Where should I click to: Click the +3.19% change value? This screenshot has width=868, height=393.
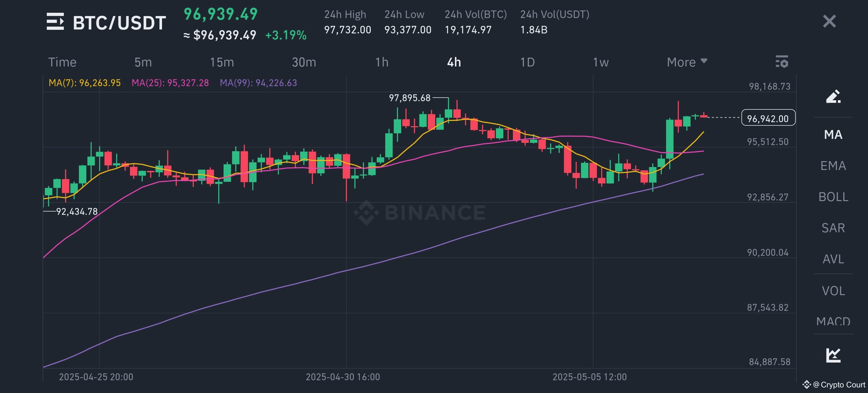[x=286, y=35]
